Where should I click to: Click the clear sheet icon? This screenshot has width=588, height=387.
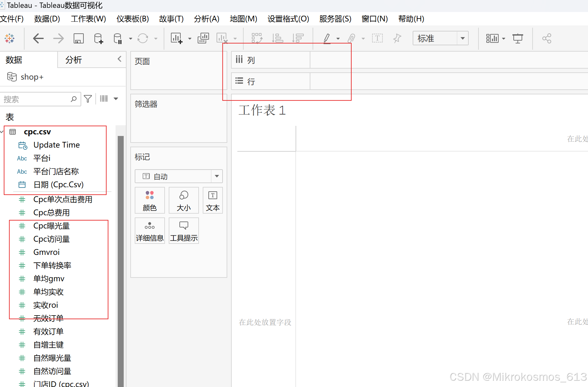click(222, 38)
